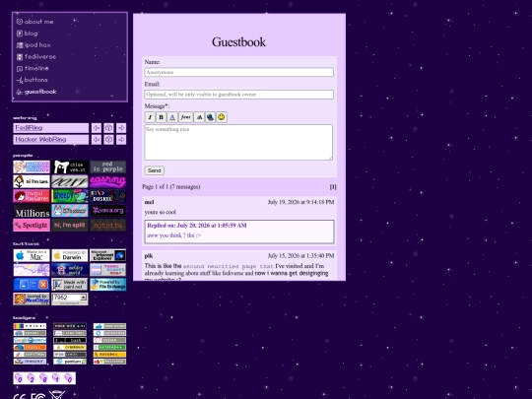Click the yellow CYBERDUCK badge
Viewport: 532px width, 399px height.
coord(70,348)
